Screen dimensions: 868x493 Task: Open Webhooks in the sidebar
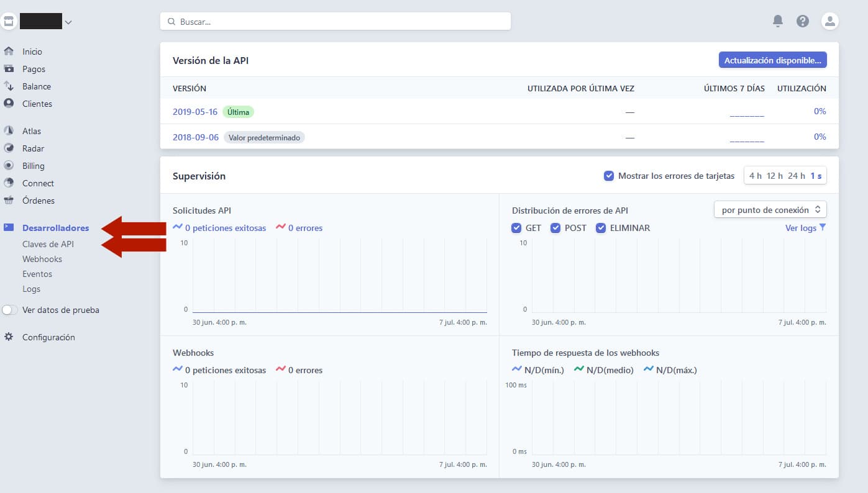tap(42, 259)
